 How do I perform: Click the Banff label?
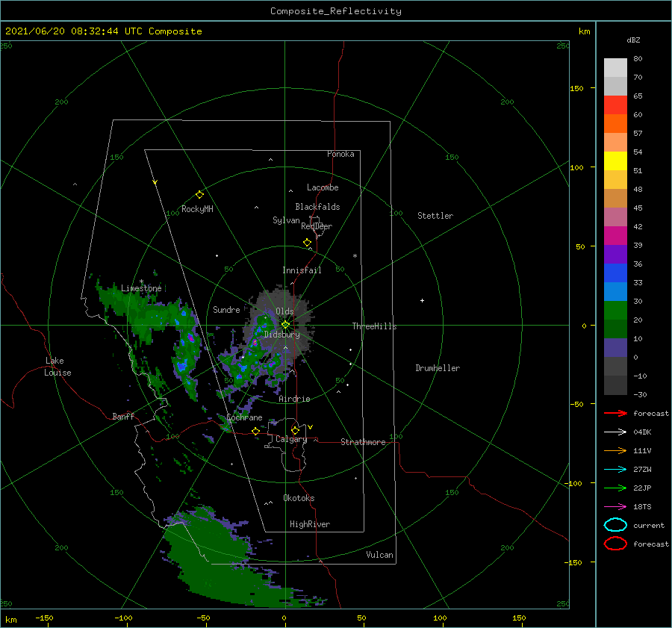123,417
